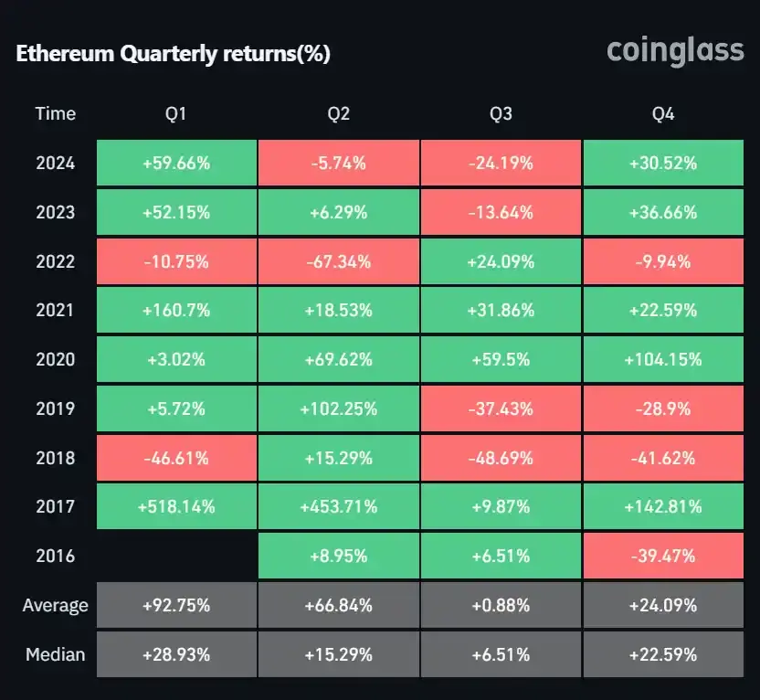Screen dimensions: 760x700
Task: Click the 2024 Q1 +59.66% cell
Action: pyautogui.click(x=176, y=164)
